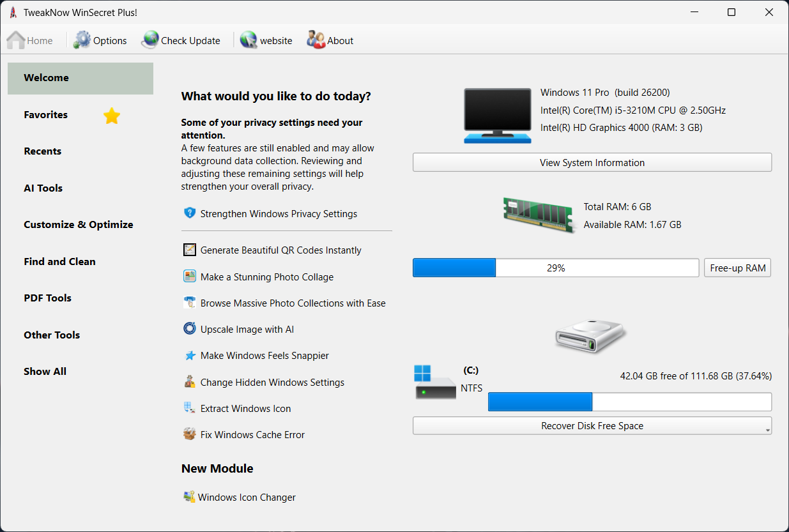Click Recover Disk Free Space button

pyautogui.click(x=592, y=426)
